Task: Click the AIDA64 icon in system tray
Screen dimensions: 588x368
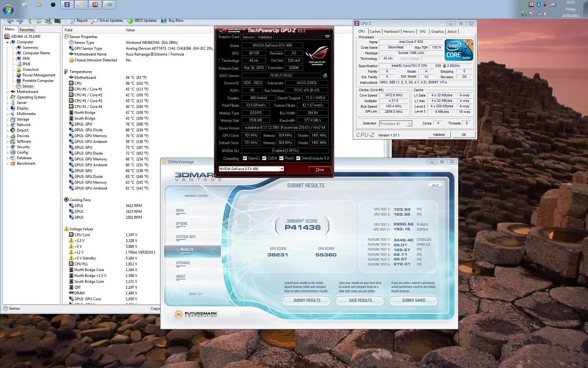Action: click(x=532, y=4)
